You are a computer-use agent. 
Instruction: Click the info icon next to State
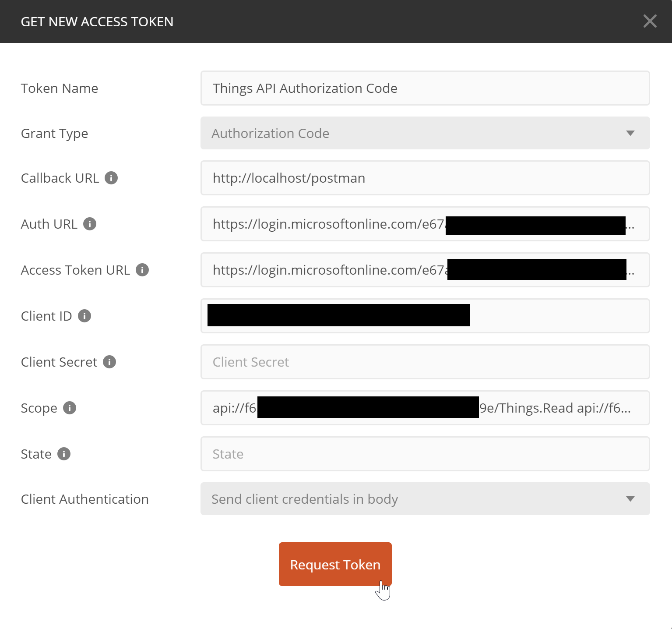[x=64, y=454]
